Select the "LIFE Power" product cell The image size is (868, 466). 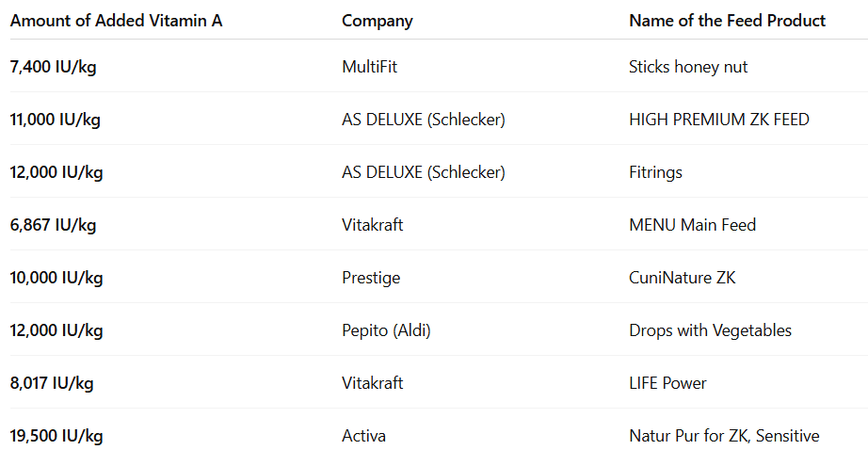pyautogui.click(x=667, y=383)
